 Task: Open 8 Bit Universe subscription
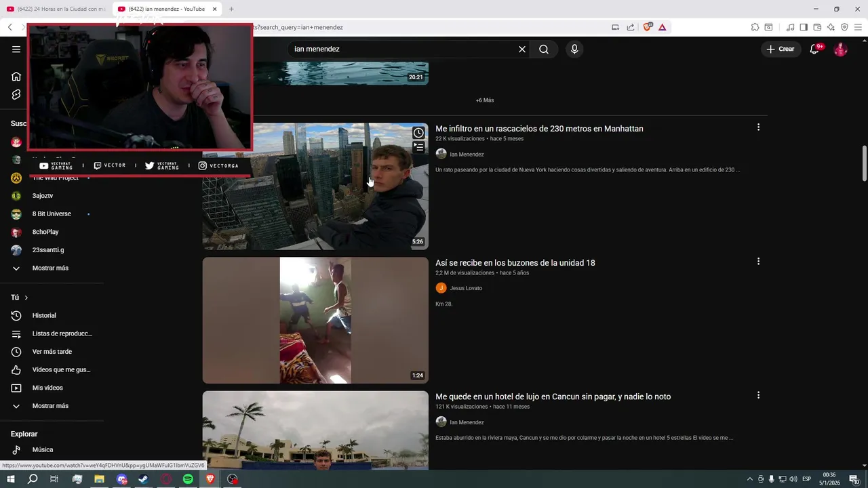52,213
